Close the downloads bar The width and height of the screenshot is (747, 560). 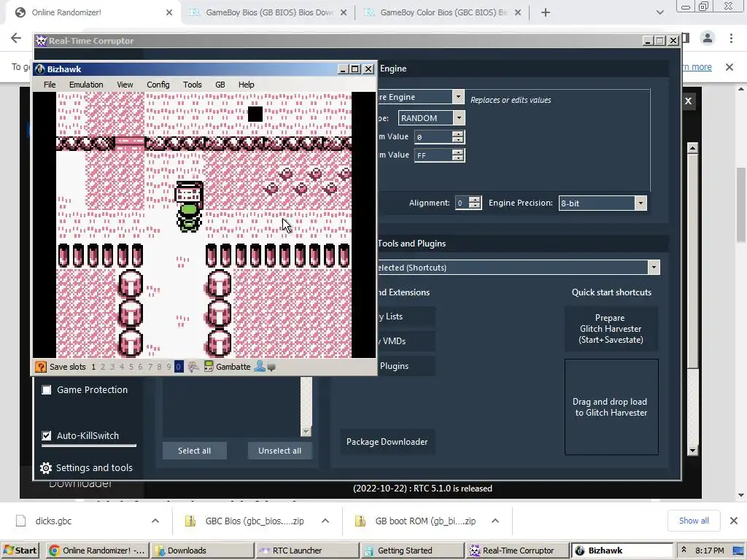tap(734, 521)
